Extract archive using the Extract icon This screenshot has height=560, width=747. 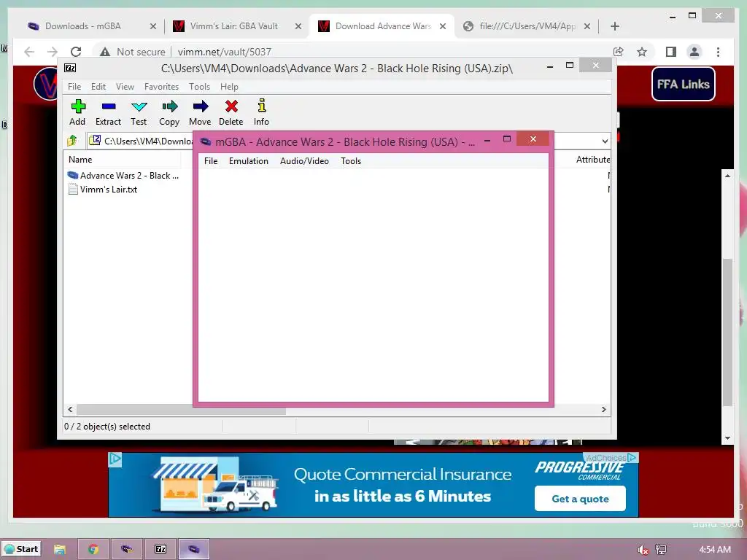coord(108,112)
